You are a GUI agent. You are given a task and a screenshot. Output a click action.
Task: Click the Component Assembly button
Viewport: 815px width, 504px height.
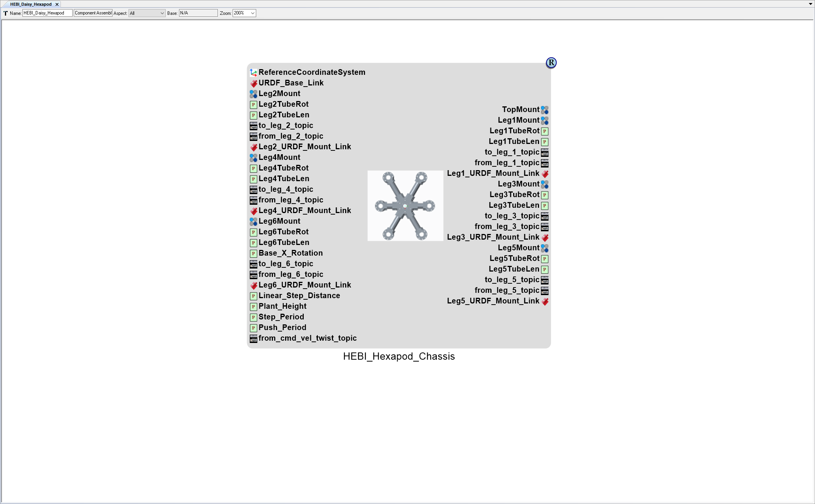coord(93,13)
